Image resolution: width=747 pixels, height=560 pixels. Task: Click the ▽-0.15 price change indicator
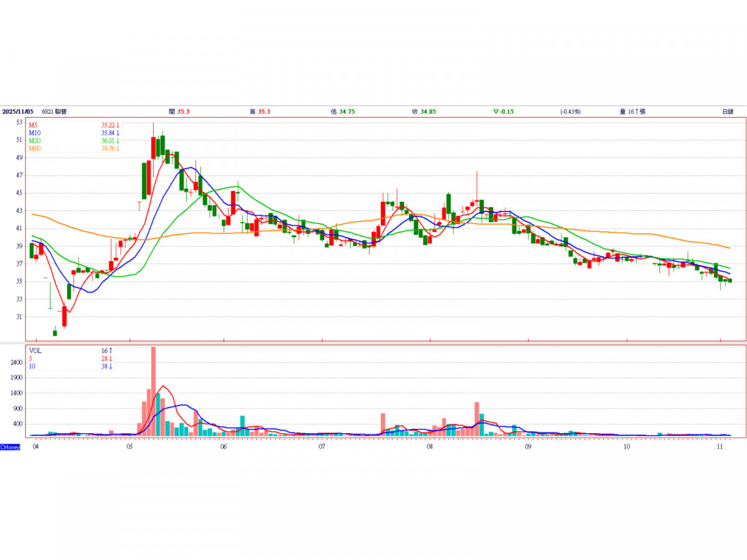click(504, 111)
